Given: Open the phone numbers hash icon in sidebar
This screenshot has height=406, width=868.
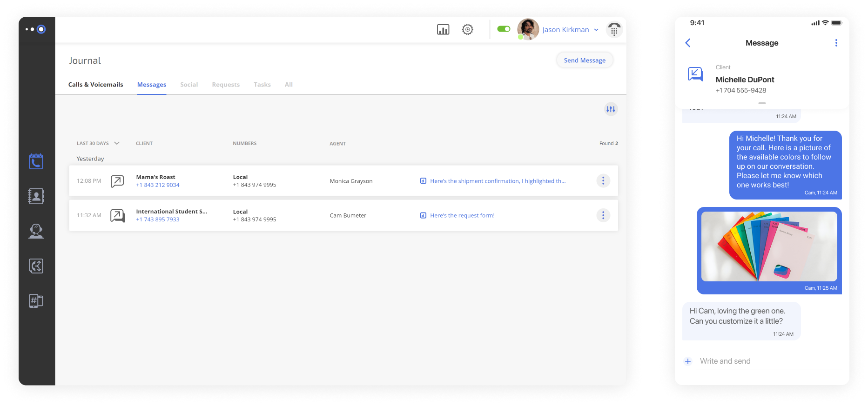Looking at the screenshot, I should tap(36, 301).
